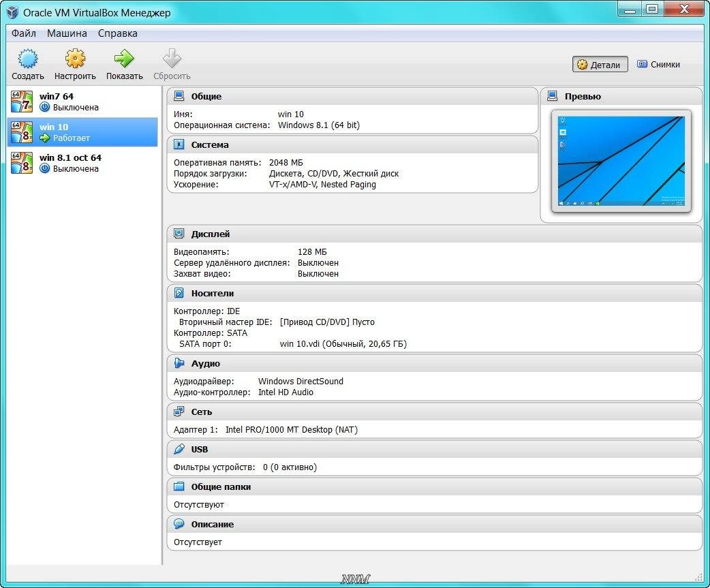Open the Носители section header
The width and height of the screenshot is (710, 588).
click(x=434, y=294)
